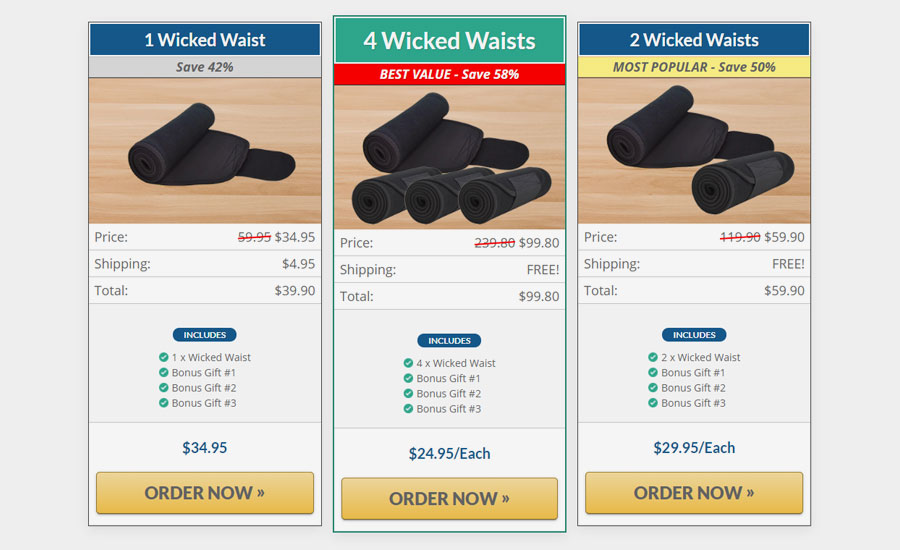Click the red BEST VALUE - Save 58% banner

click(x=449, y=74)
